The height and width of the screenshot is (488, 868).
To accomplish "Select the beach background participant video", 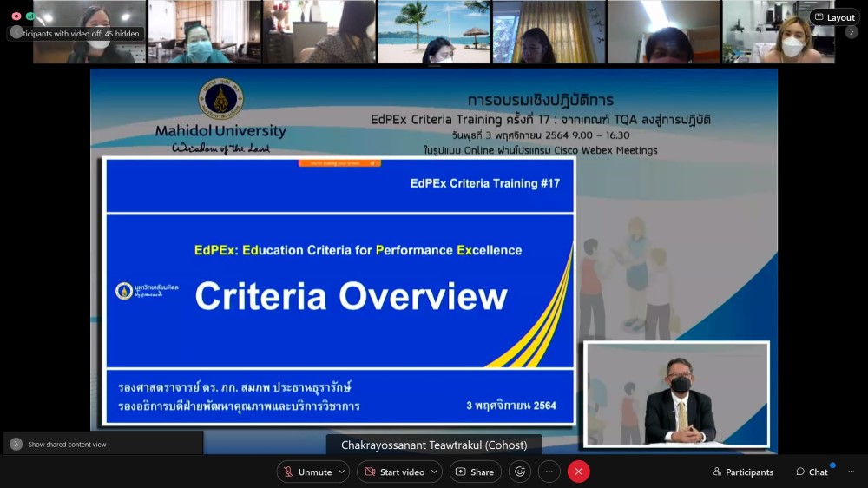I will pos(434,32).
